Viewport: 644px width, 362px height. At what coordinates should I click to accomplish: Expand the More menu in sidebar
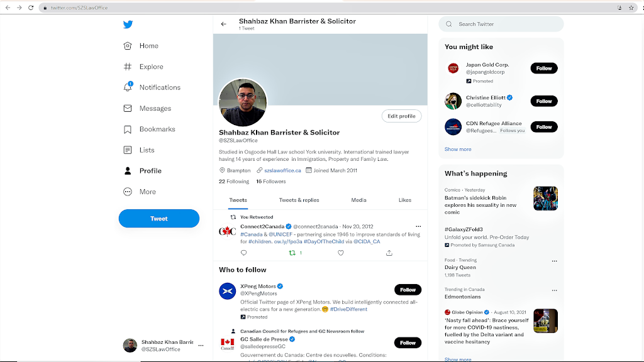pyautogui.click(x=139, y=192)
